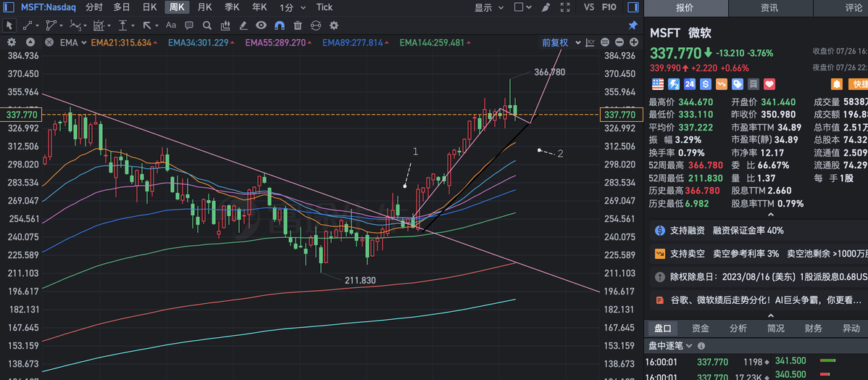Zoom in chart with plus icon

pyautogui.click(x=634, y=43)
